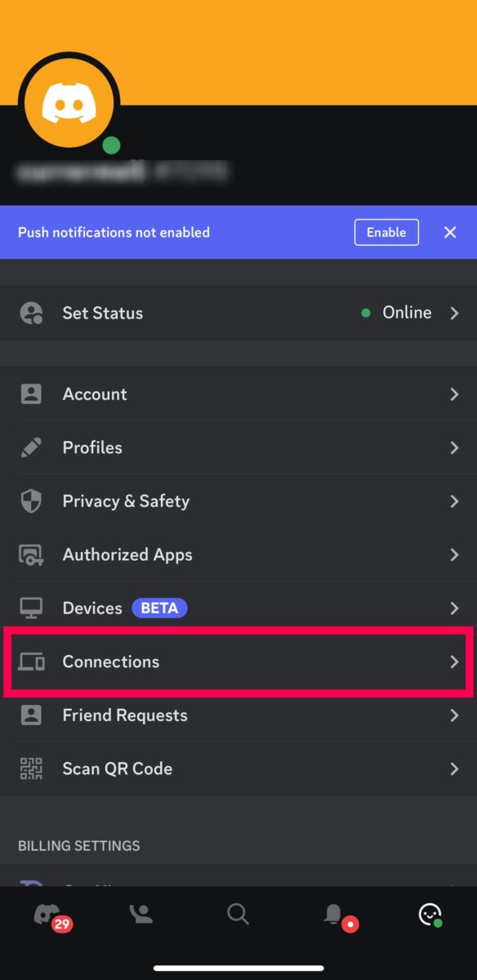Image resolution: width=477 pixels, height=980 pixels.
Task: Tap the green online status indicator dot
Action: [x=112, y=145]
